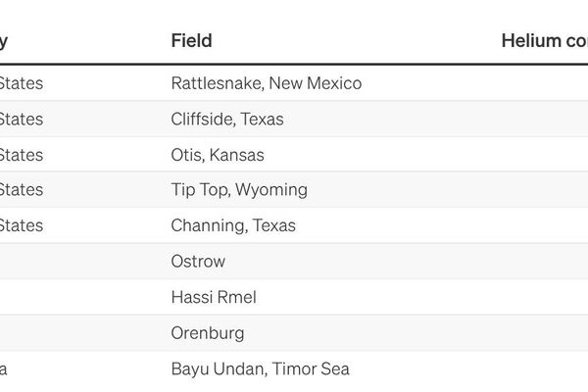Viewport: 588px width, 392px height.
Task: Select the Bayu Undan, Timor Sea cell
Action: 260,369
